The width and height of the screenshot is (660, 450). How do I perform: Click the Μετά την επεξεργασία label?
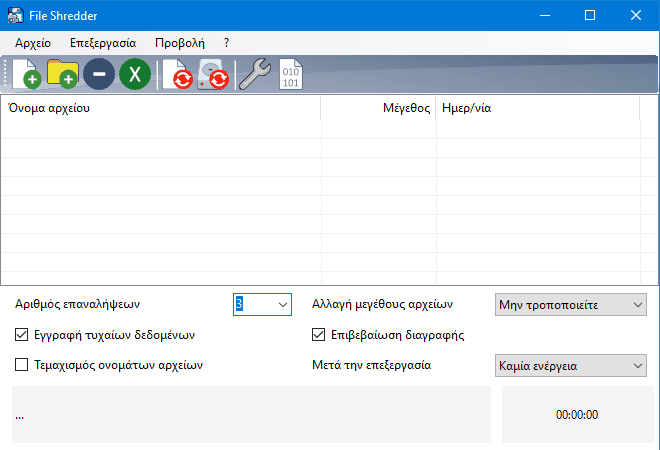coord(371,365)
